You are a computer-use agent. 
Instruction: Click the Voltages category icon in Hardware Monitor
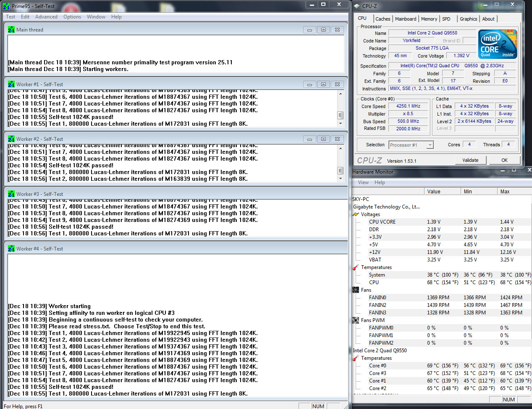[356, 214]
